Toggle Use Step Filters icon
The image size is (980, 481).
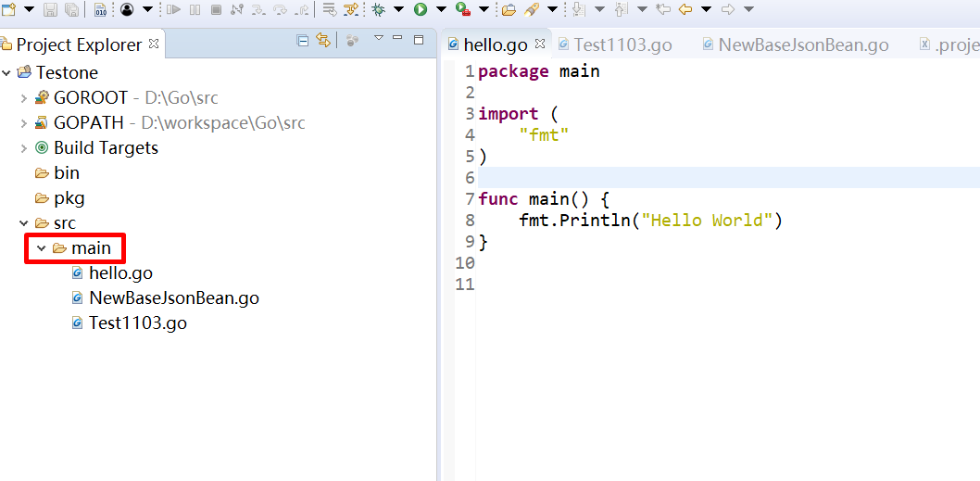coord(352,9)
